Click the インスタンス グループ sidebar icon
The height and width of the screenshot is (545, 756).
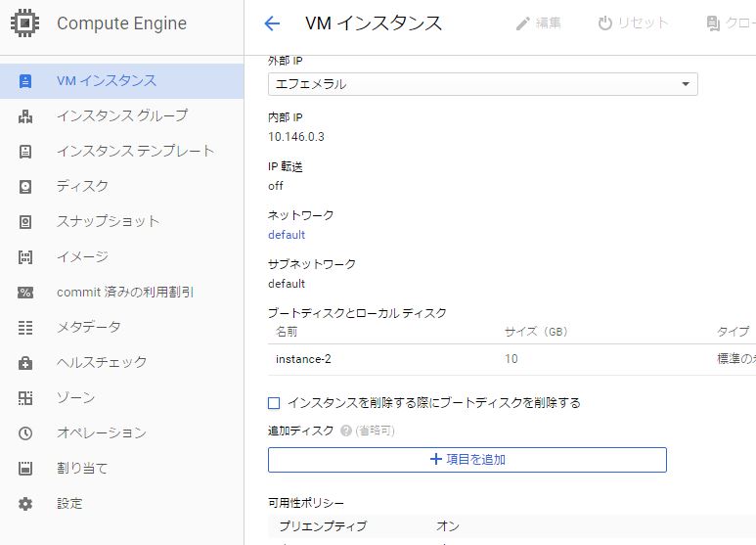coord(25,116)
